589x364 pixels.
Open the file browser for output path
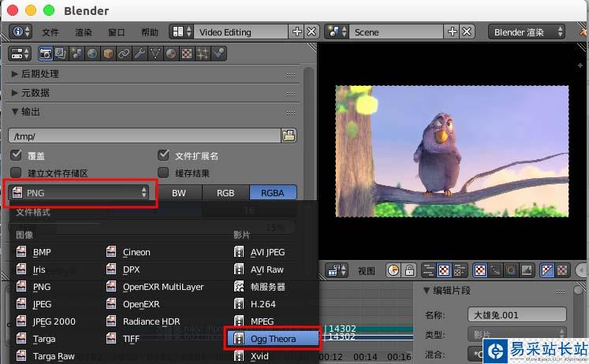(x=289, y=136)
